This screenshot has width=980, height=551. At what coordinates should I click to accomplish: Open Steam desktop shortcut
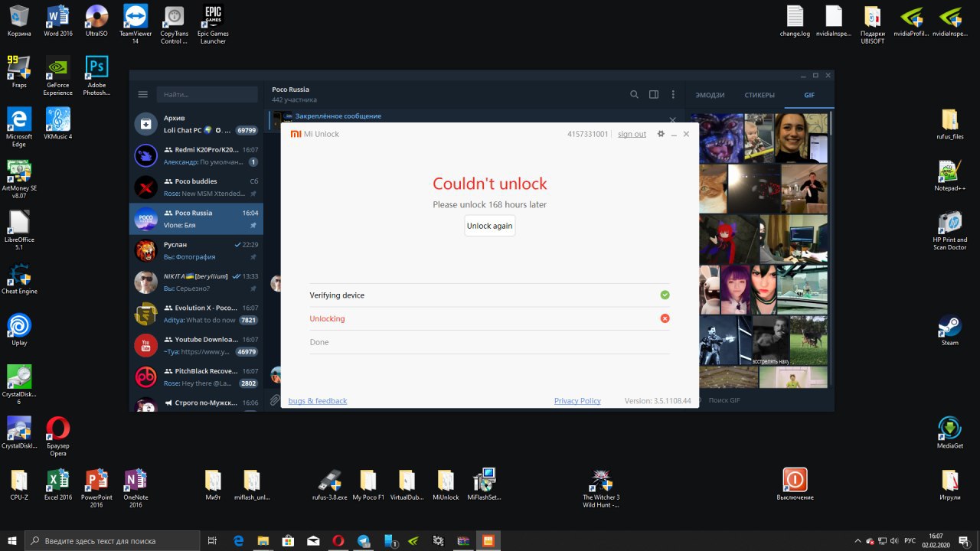click(950, 330)
